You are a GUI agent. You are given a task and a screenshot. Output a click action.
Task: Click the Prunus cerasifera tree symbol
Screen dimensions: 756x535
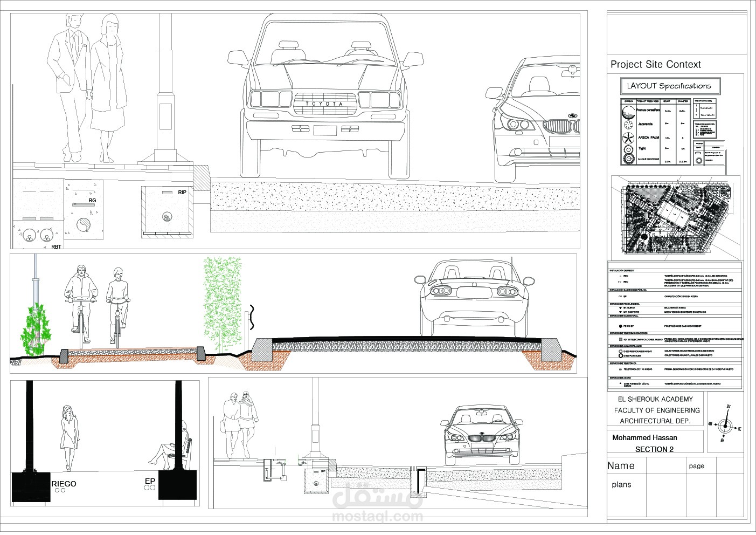click(x=628, y=112)
